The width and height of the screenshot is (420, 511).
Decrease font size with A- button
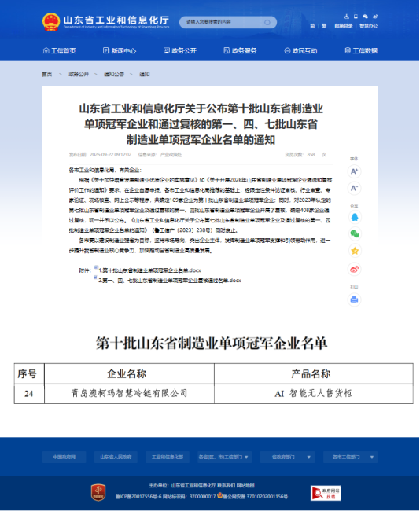click(x=354, y=188)
